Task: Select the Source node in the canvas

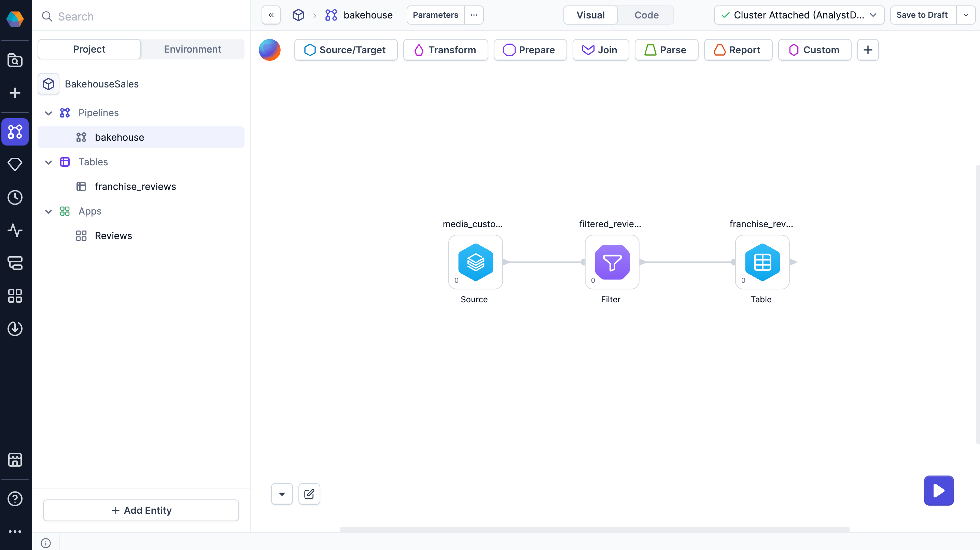Action: point(475,262)
